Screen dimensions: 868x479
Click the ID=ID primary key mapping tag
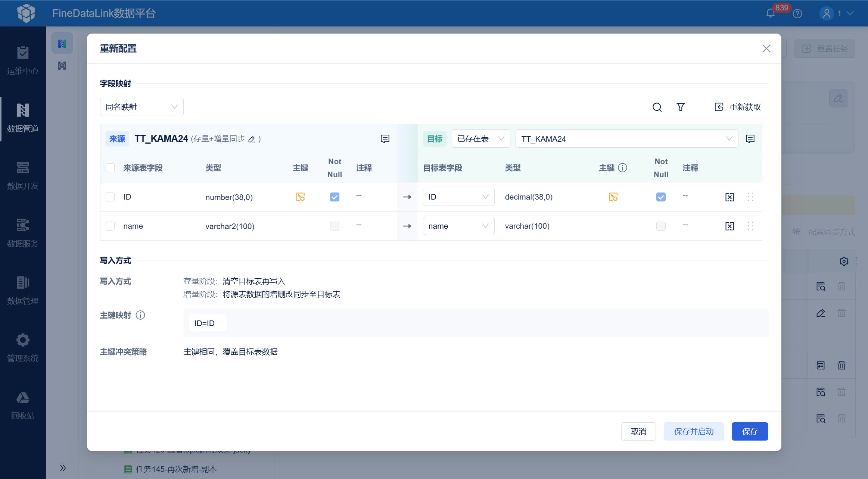coord(208,323)
